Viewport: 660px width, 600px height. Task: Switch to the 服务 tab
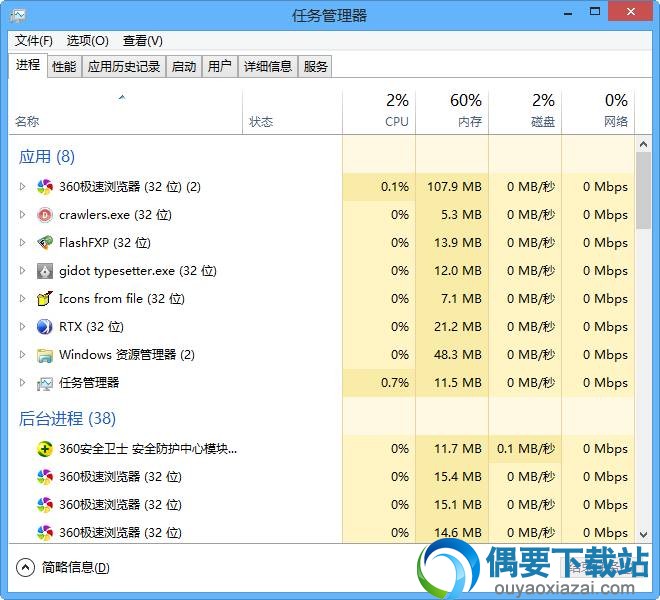tap(315, 67)
